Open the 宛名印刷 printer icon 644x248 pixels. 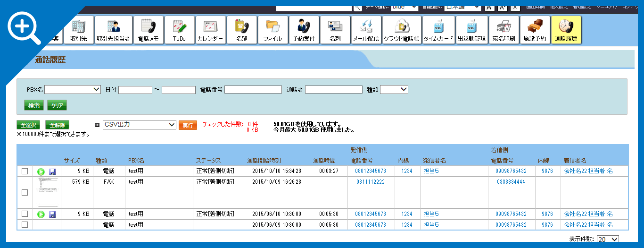click(x=503, y=30)
